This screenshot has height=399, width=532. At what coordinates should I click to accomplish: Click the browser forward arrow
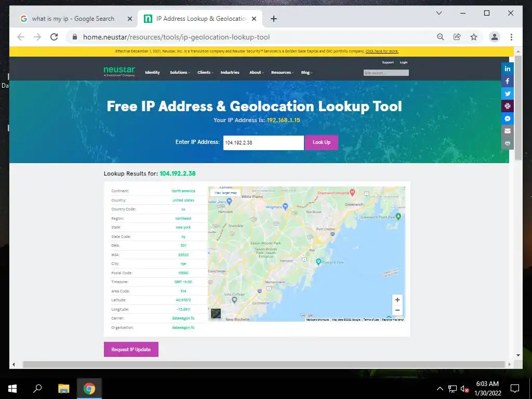[x=37, y=37]
